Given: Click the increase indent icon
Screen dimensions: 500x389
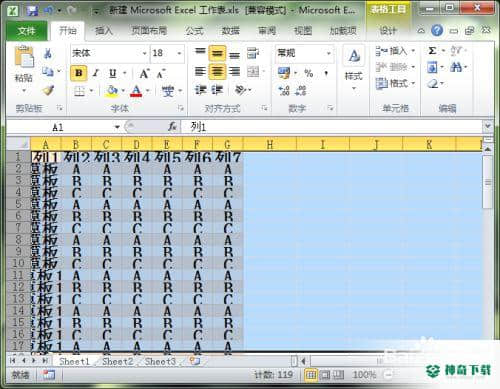Looking at the screenshot, I should (217, 90).
